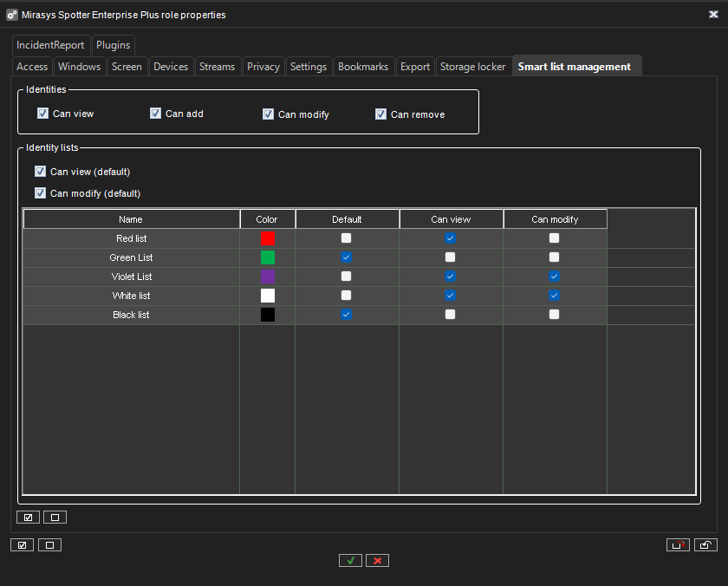Select the White list row name

tap(131, 296)
